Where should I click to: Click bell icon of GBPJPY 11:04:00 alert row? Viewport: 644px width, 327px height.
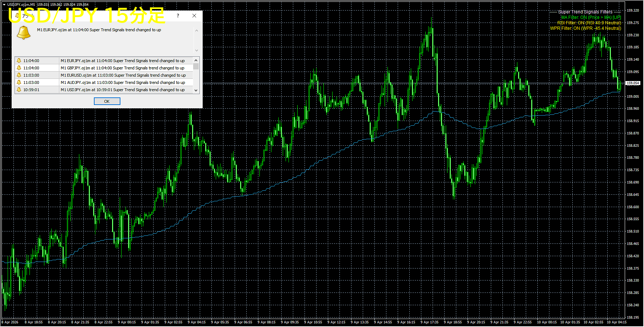tap(19, 68)
